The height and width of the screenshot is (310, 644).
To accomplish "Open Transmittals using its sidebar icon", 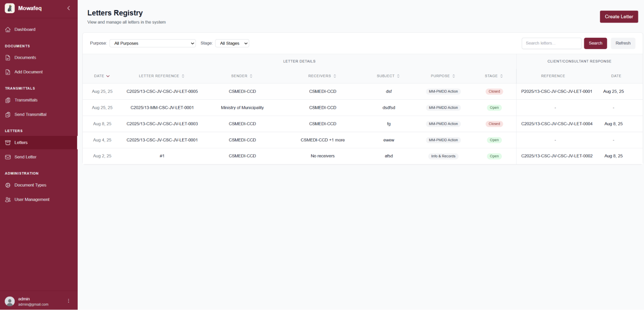I will [8, 100].
